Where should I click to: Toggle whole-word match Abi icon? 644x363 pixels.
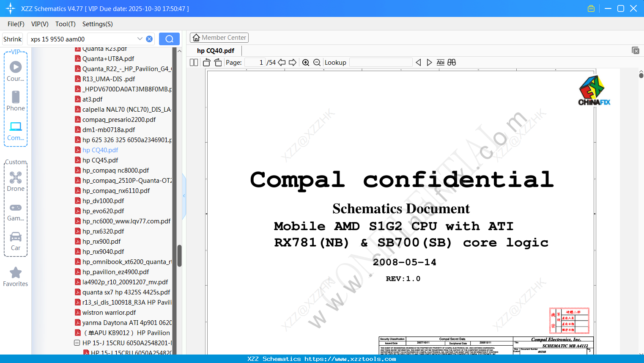440,63
